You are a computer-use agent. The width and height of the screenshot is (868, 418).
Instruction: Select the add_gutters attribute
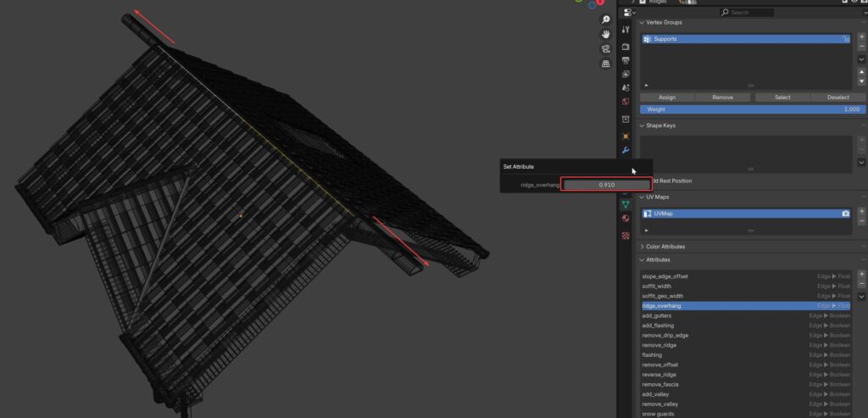[x=746, y=315]
